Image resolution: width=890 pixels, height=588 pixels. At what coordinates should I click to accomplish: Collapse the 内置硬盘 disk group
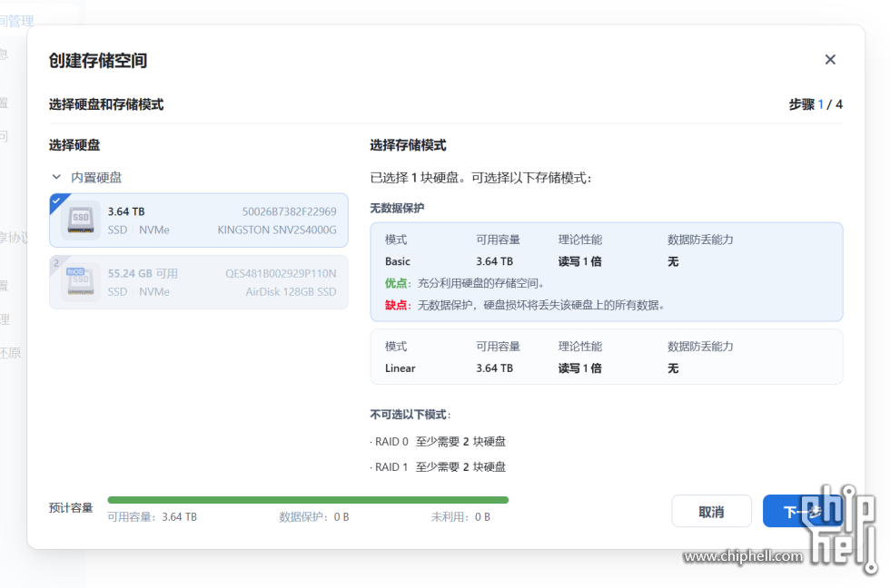tap(56, 177)
